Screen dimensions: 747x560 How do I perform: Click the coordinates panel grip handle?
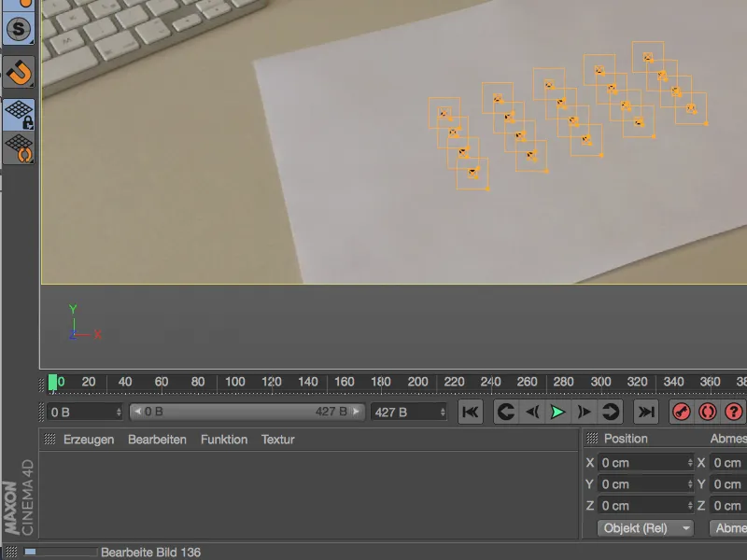point(592,439)
